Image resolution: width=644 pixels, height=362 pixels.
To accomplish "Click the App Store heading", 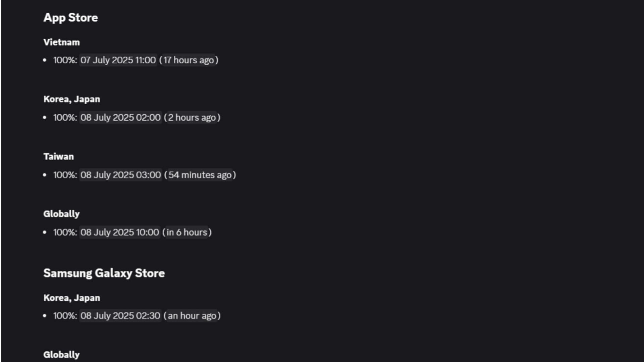I will pyautogui.click(x=70, y=18).
